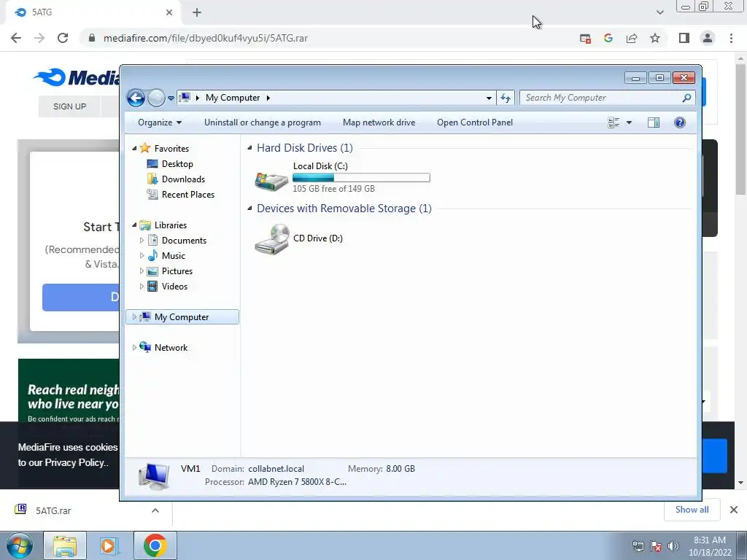Reload the MediaFire page in Chrome
This screenshot has width=747, height=560.
coord(63,38)
